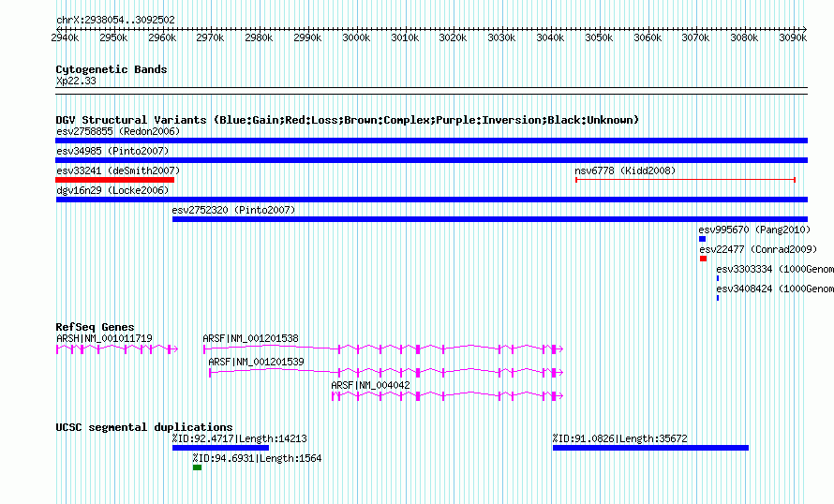Select the esv2752320 (Pinto2007) blue bar
This screenshot has height=504, width=834.
click(x=490, y=219)
